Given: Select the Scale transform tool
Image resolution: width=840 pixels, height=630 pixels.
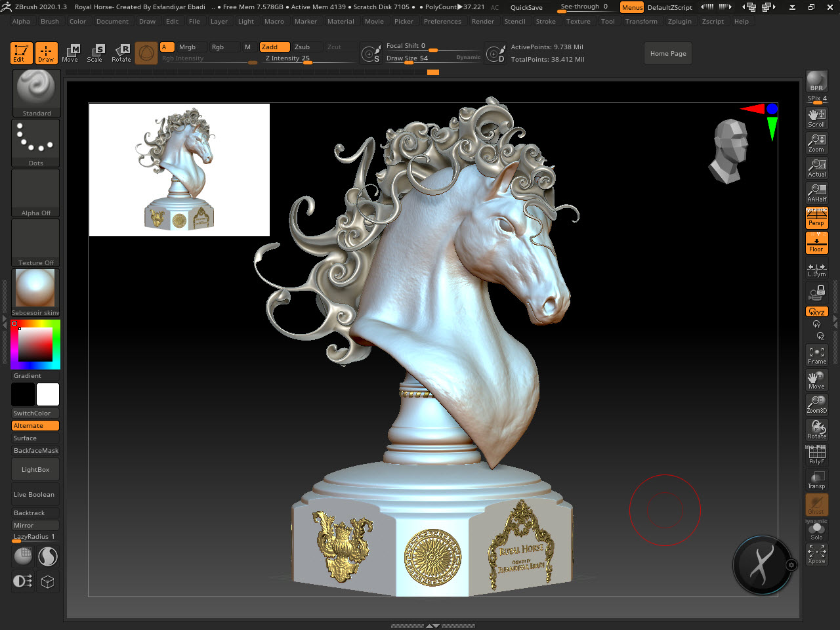Looking at the screenshot, I should coord(95,53).
